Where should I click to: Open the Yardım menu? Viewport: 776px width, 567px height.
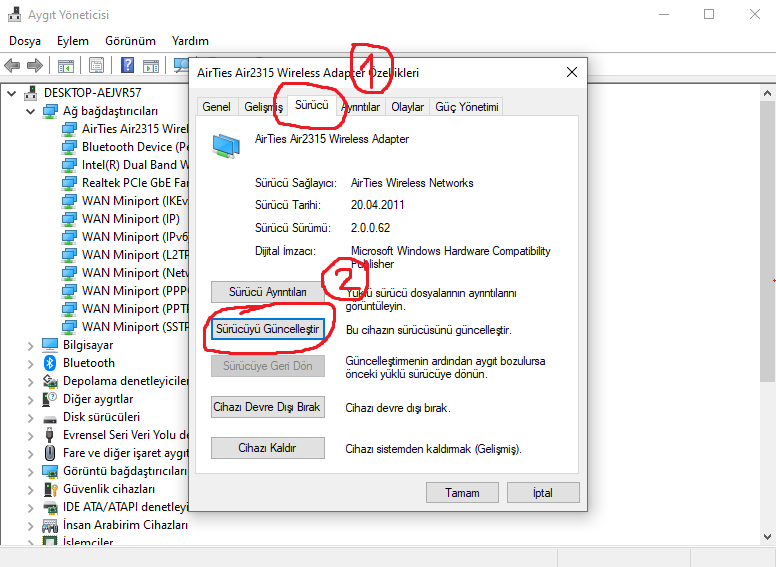(x=190, y=41)
